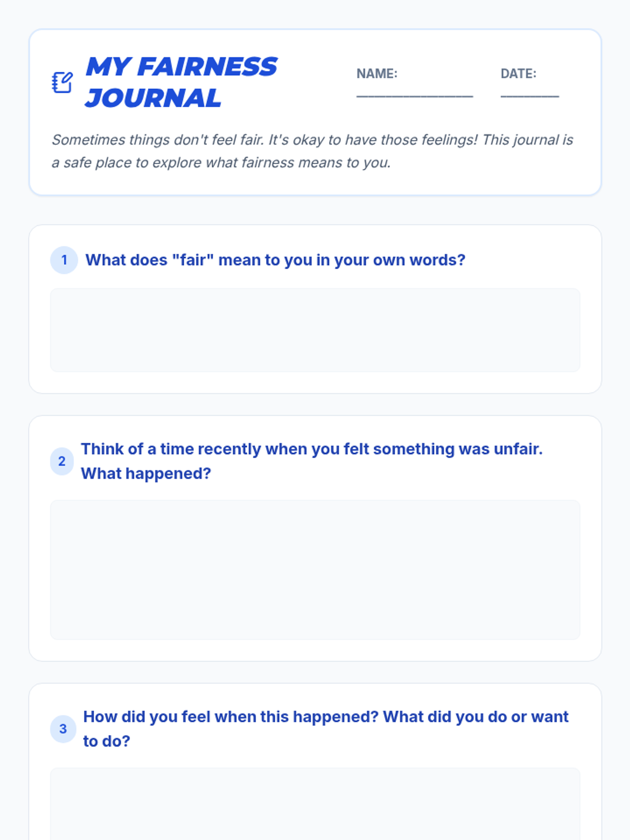This screenshot has width=630, height=840.
Task: Click the 'to do?' line in question 3
Action: point(107,741)
